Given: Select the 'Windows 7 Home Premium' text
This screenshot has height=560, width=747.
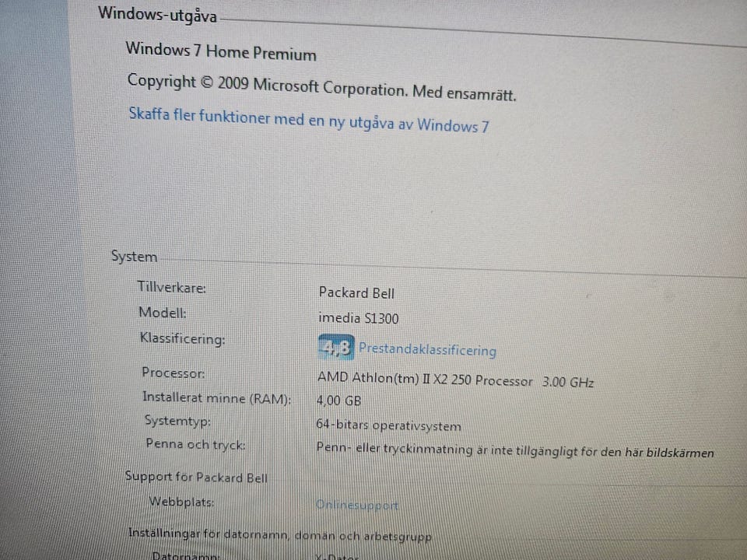Looking at the screenshot, I should [x=221, y=51].
